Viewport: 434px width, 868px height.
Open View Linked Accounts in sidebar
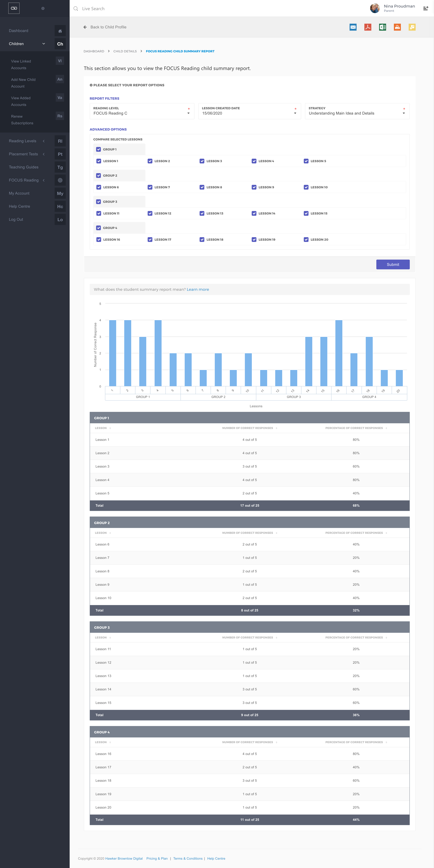click(21, 65)
